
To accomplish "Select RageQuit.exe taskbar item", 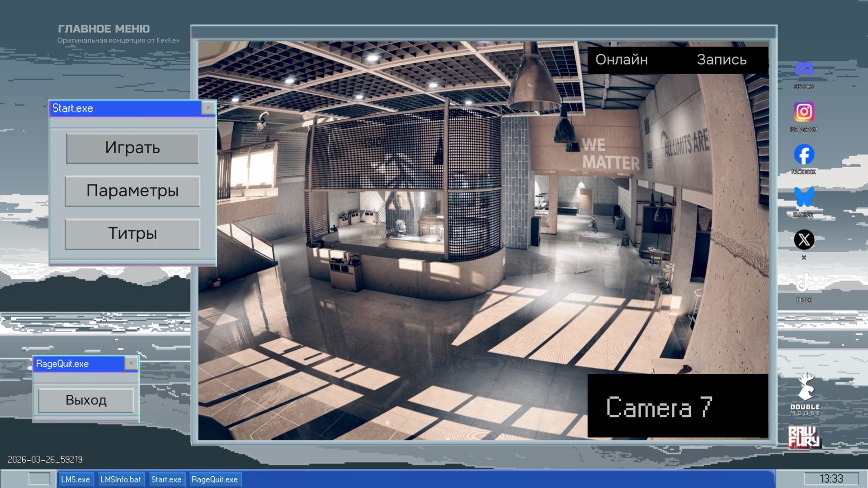I will click(214, 479).
